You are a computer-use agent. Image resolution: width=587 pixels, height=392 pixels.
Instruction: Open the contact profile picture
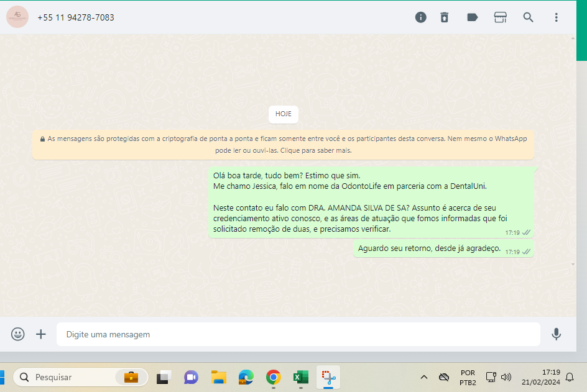(x=17, y=17)
